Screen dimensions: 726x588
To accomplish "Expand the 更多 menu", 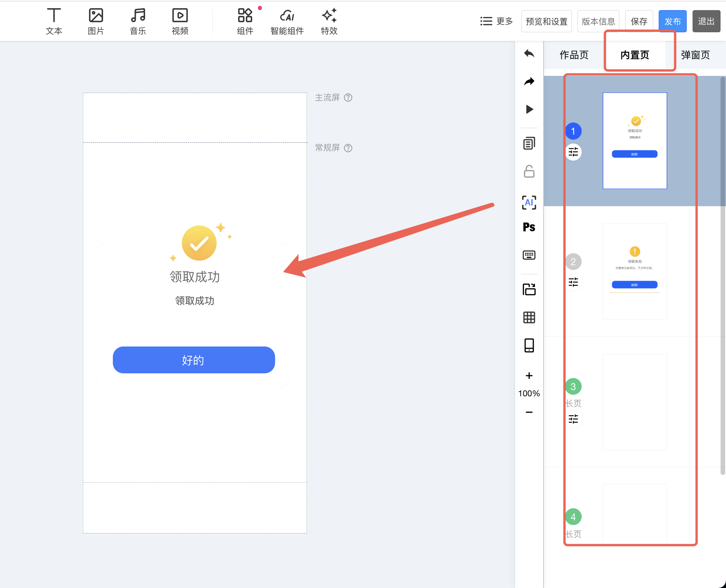I will pos(496,21).
